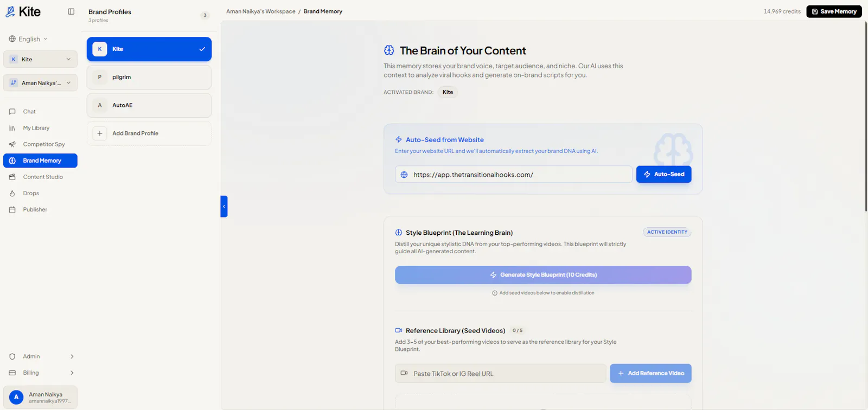Click the Reference Library camera icon
Image resolution: width=868 pixels, height=410 pixels.
pyautogui.click(x=399, y=330)
